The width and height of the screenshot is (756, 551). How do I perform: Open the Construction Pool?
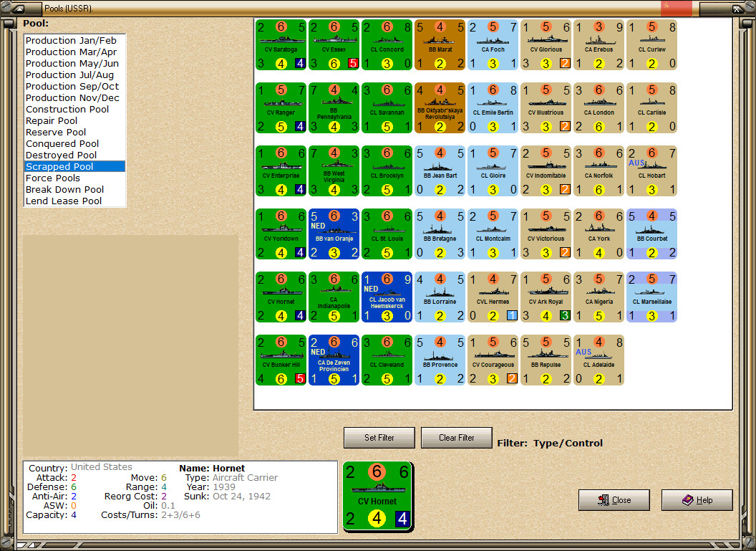[x=74, y=110]
